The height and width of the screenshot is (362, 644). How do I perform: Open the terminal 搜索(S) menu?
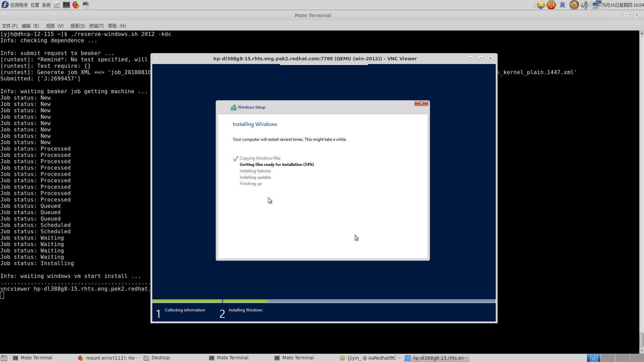pos(77,26)
